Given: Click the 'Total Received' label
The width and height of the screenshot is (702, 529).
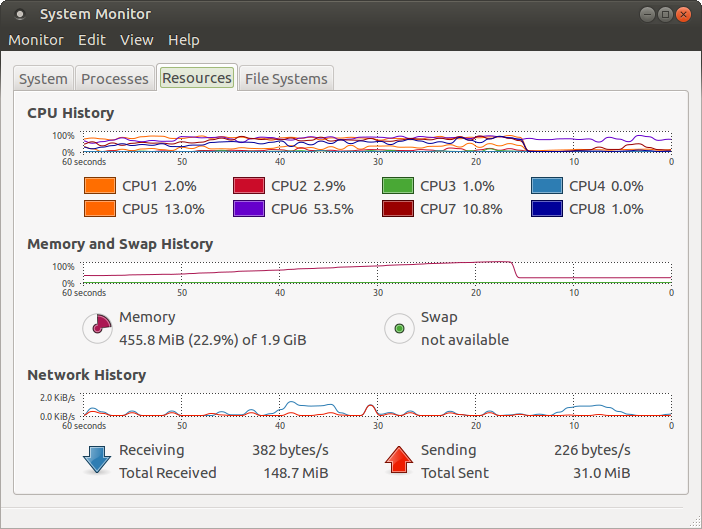Looking at the screenshot, I should [168, 473].
